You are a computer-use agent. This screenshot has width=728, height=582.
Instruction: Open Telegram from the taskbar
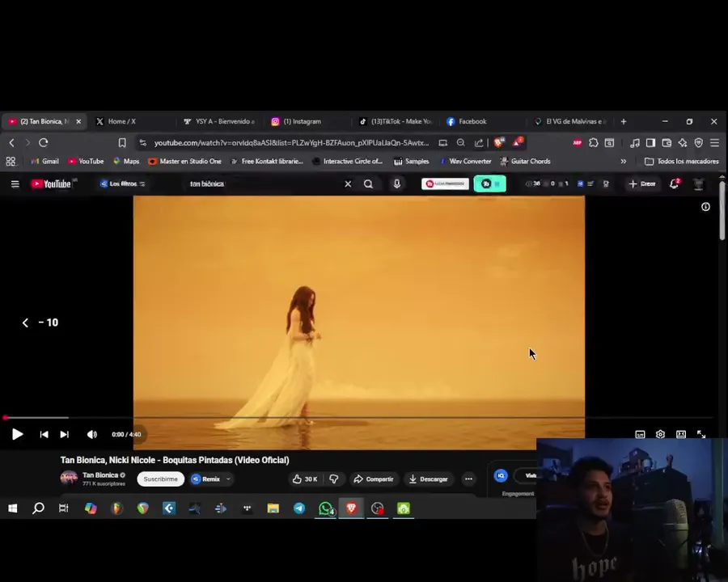point(299,508)
